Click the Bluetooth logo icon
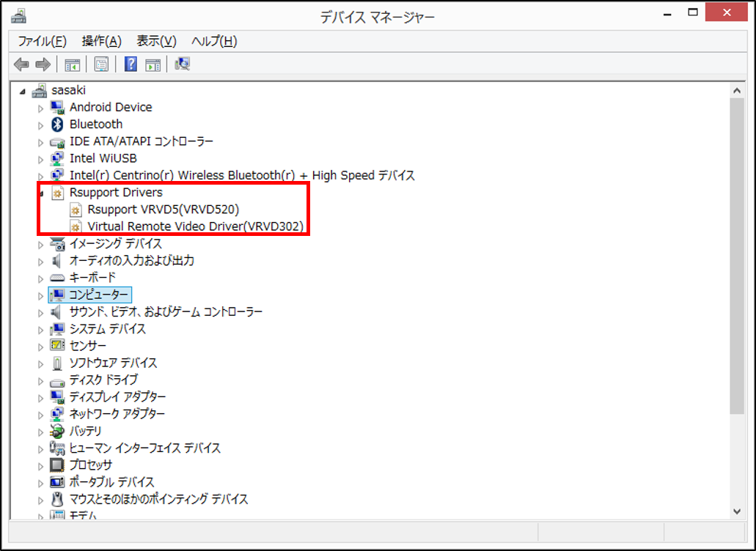 coord(57,125)
